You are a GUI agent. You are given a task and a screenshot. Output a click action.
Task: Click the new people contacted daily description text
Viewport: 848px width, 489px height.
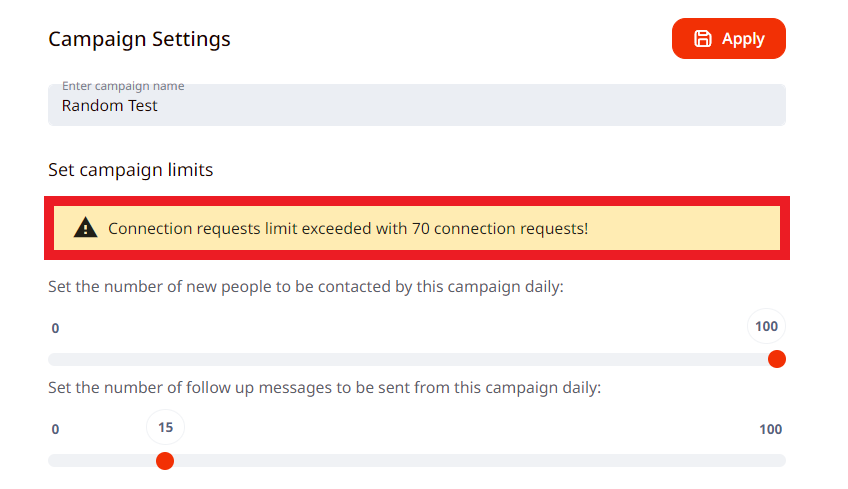[x=306, y=287]
